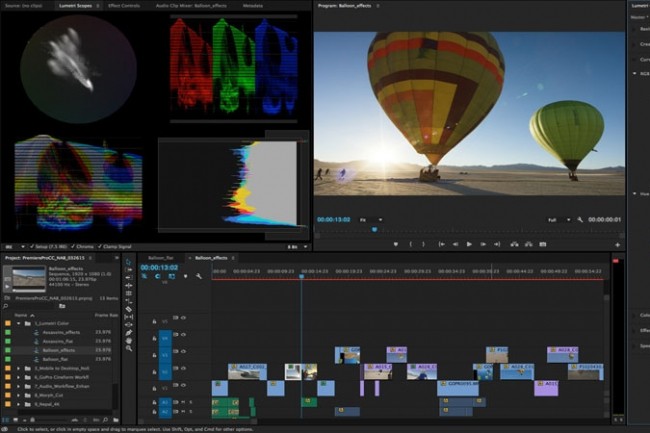Click Mark In in Program monitor
Image resolution: width=650 pixels, height=433 pixels.
410,244
